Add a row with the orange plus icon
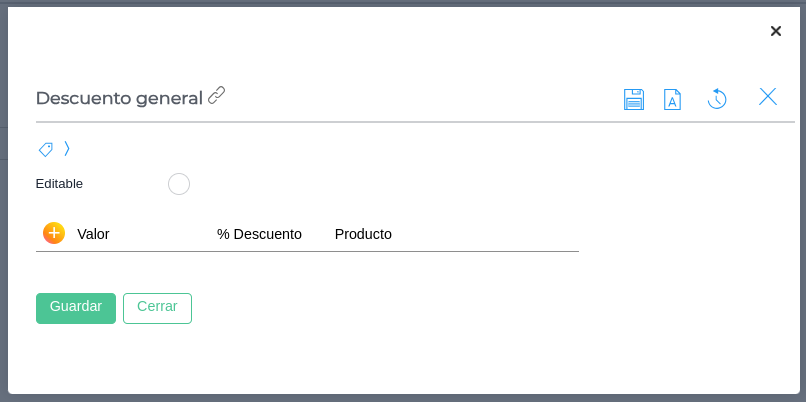The width and height of the screenshot is (806, 402). (54, 233)
